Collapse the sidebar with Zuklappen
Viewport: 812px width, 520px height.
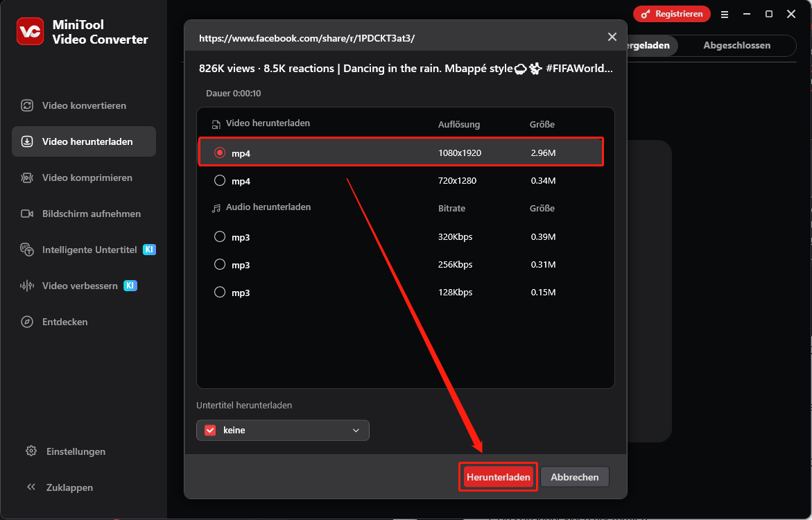60,487
